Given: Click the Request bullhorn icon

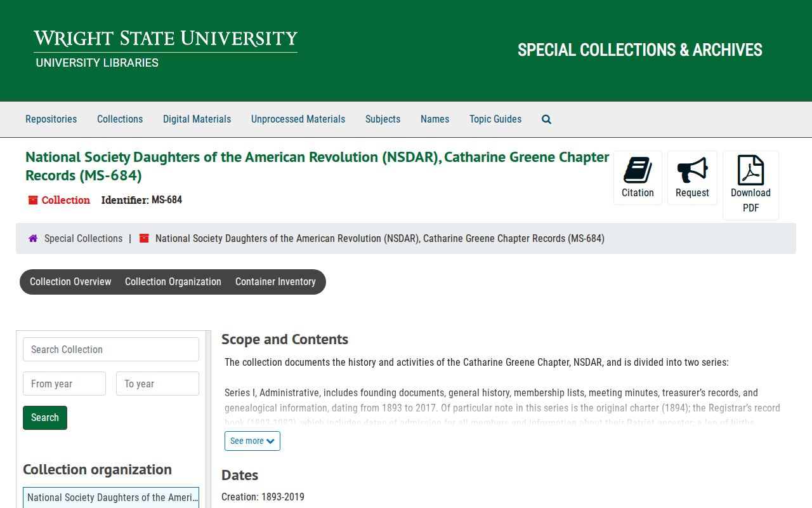Looking at the screenshot, I should 692,178.
